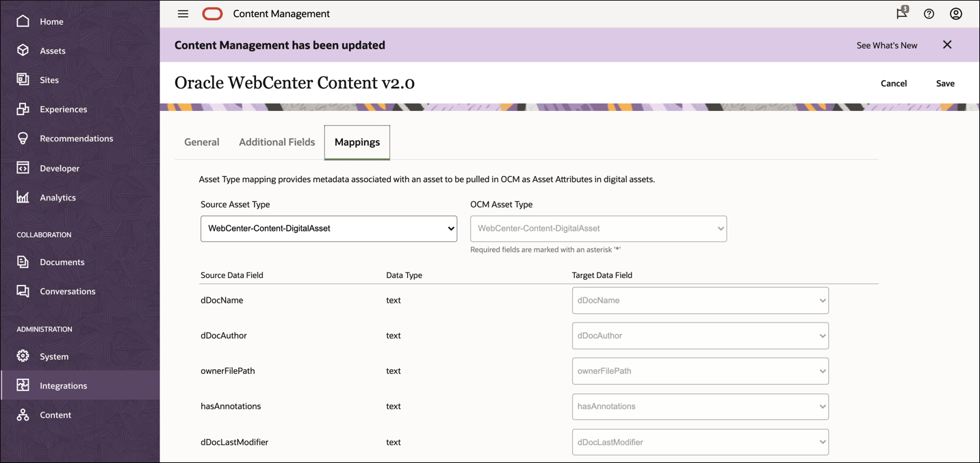Go to Assets in sidebar

coord(52,51)
